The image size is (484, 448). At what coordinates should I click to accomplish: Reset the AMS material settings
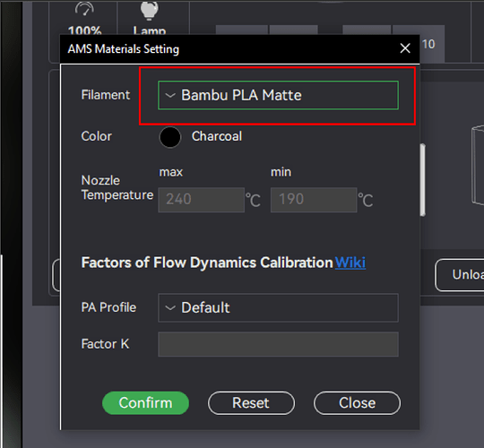251,403
